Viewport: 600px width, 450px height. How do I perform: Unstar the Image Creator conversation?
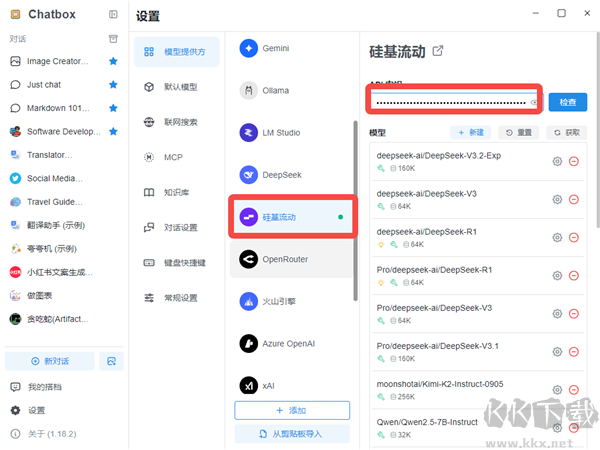[113, 61]
